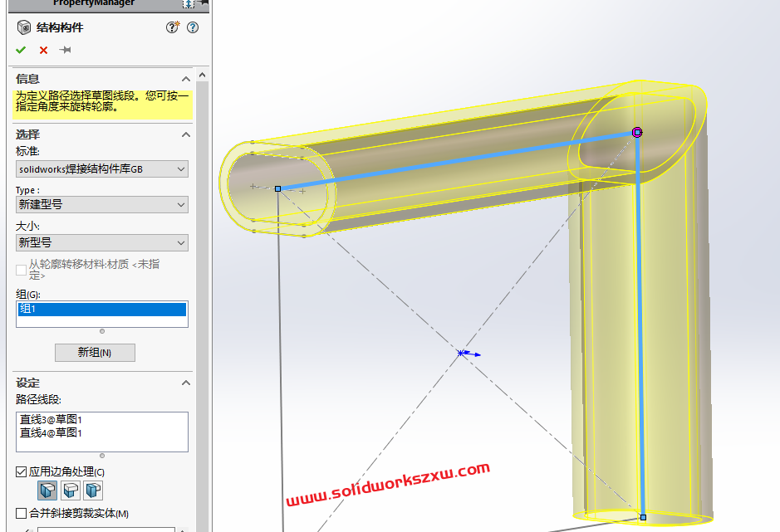
Task: Select the end miter corner treatment icon
Action: pos(47,490)
